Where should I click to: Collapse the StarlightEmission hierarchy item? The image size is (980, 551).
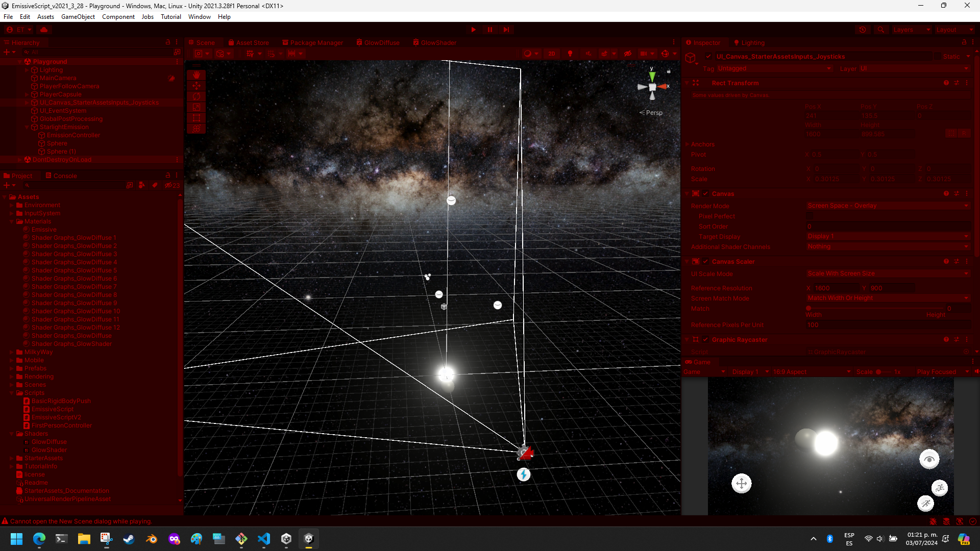[27, 127]
